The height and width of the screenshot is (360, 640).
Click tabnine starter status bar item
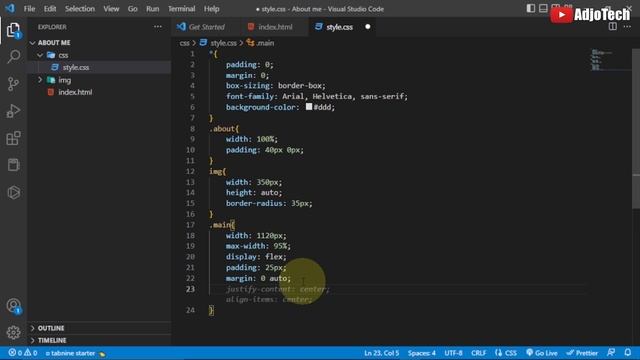coord(75,353)
